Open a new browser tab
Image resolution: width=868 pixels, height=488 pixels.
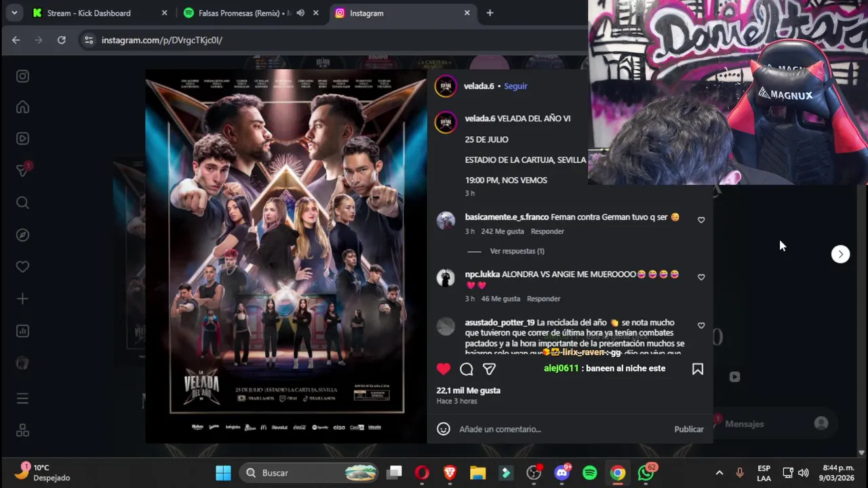[x=490, y=13]
